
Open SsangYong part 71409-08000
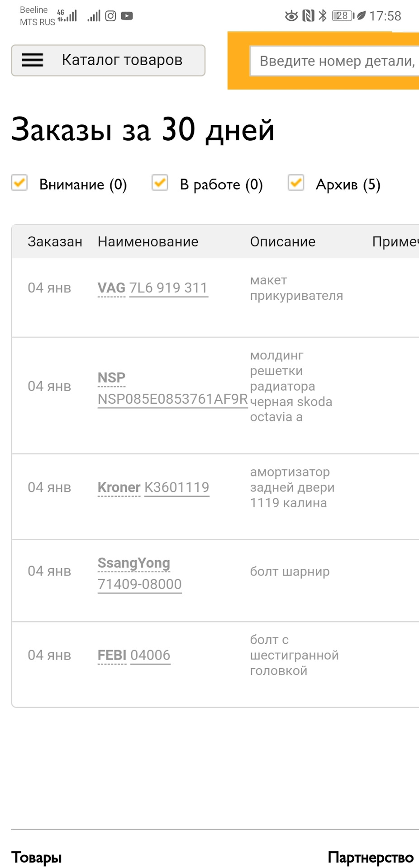pos(139,584)
